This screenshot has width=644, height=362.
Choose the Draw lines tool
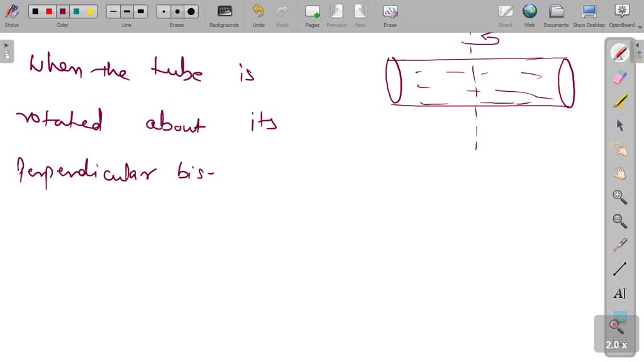pos(619,268)
